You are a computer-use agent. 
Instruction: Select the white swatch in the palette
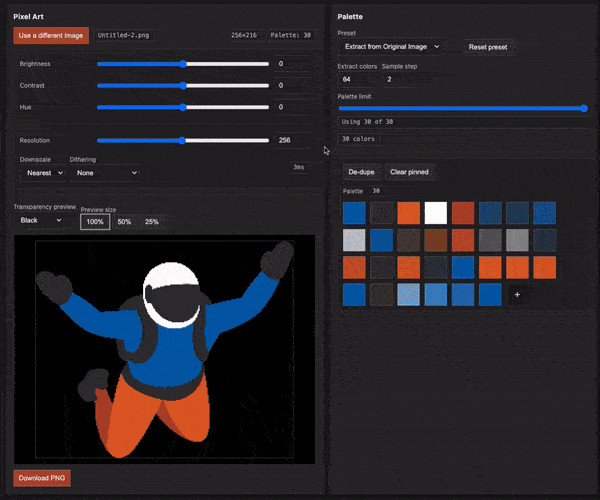435,213
